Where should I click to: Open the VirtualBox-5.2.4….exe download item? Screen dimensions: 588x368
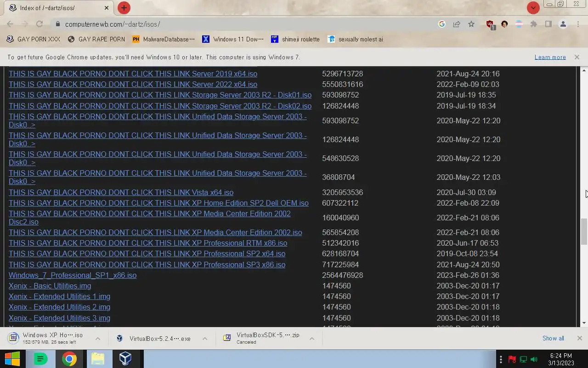pos(155,339)
